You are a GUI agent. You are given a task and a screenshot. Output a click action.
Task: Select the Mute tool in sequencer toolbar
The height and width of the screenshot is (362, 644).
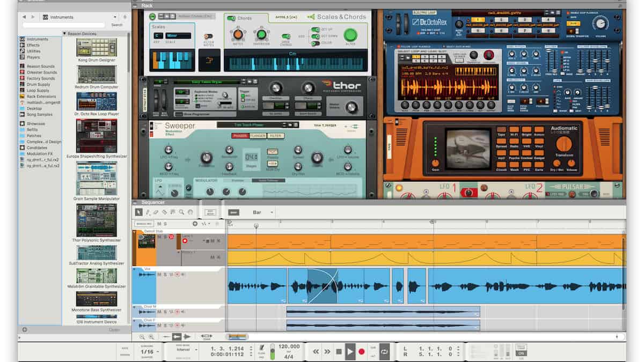click(173, 212)
